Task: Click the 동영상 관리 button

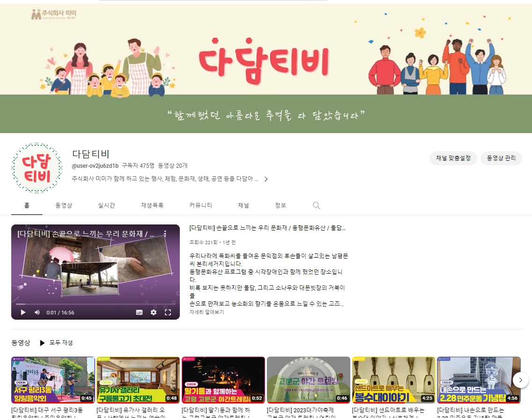Action: tap(501, 158)
